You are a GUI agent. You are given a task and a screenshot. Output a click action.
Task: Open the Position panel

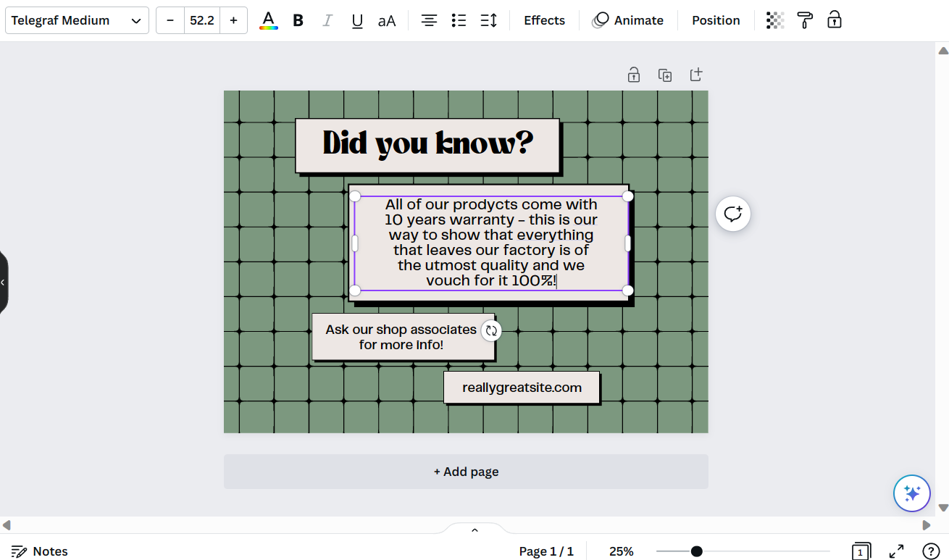(x=716, y=20)
